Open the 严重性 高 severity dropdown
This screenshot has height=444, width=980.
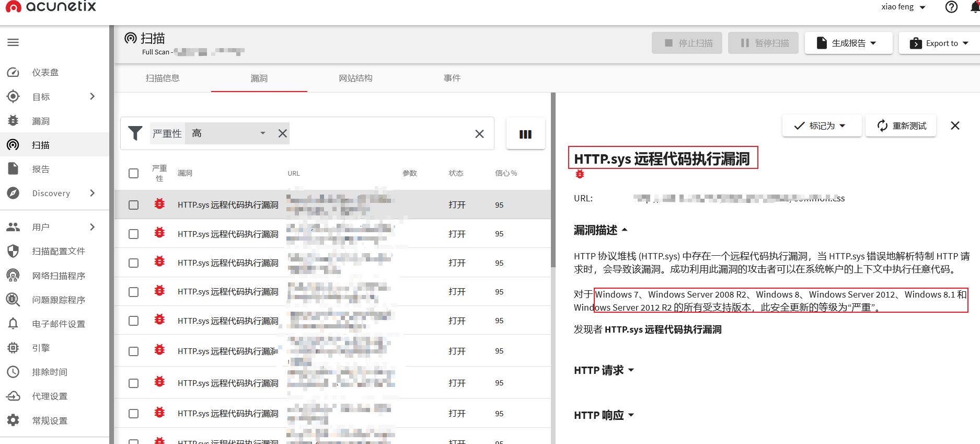pyautogui.click(x=229, y=133)
